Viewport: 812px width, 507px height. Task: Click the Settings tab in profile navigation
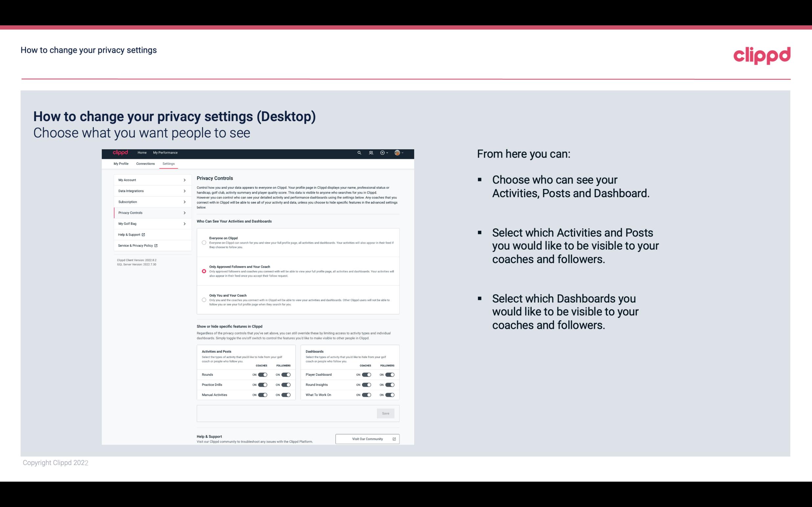(169, 163)
